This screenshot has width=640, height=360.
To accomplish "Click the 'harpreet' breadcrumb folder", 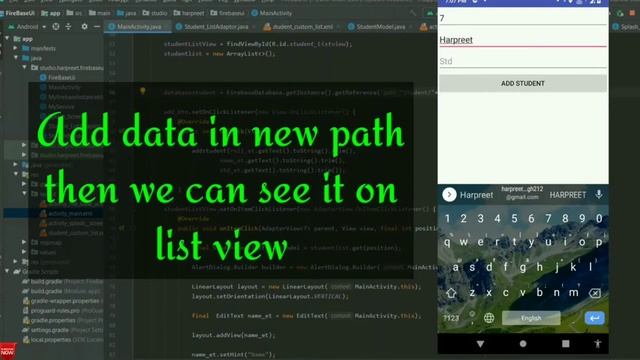I will (189, 13).
